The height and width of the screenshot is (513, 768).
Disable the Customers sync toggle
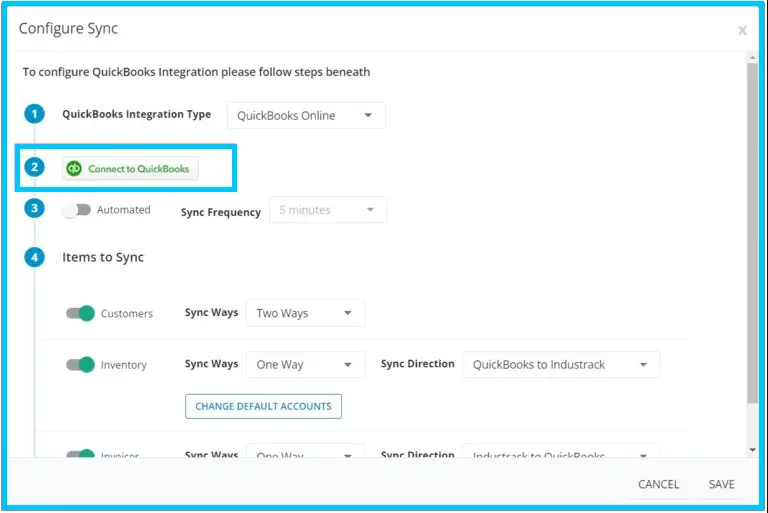pyautogui.click(x=80, y=313)
